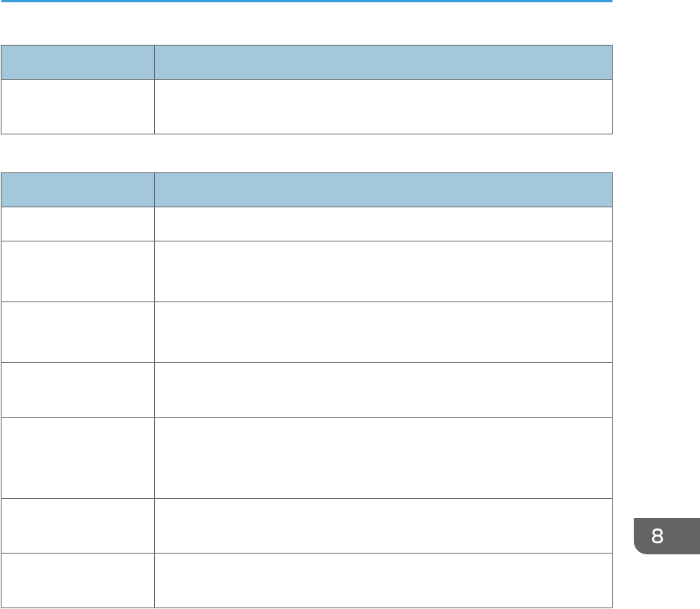The image size is (700, 609).
Task: Select the lower table's wide blue header cell
Action: 383,190
